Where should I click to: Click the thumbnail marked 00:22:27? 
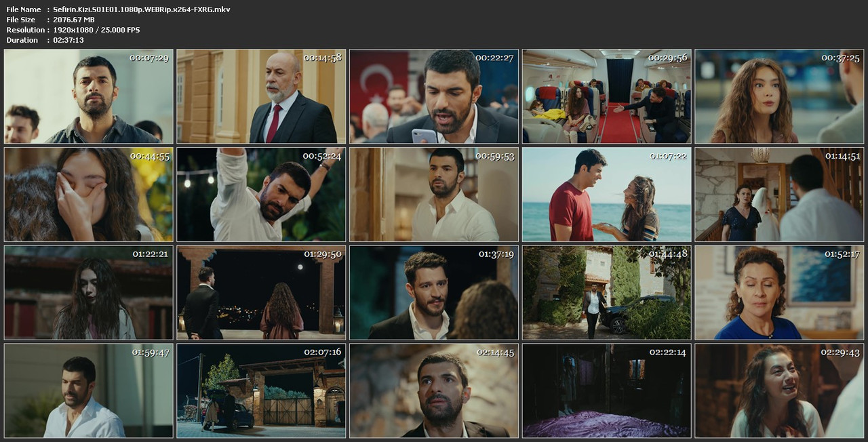(x=434, y=96)
